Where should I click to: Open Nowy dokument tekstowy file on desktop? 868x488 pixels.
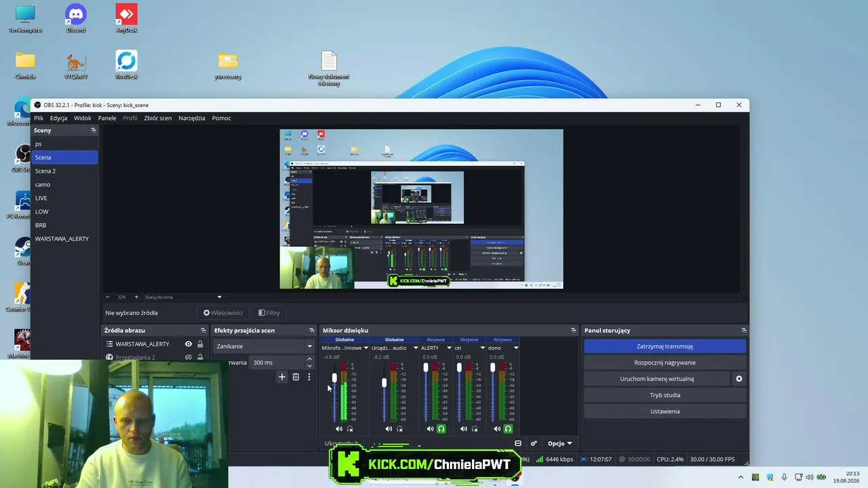pos(329,68)
